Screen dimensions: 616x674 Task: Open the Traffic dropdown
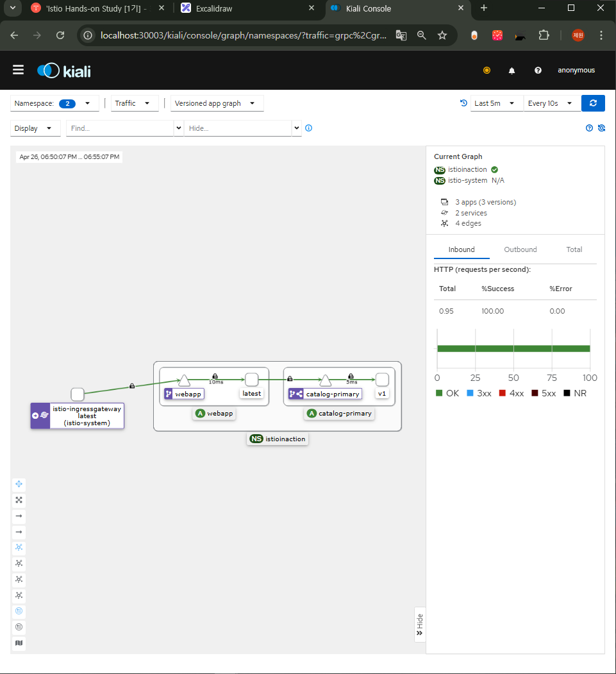[135, 103]
